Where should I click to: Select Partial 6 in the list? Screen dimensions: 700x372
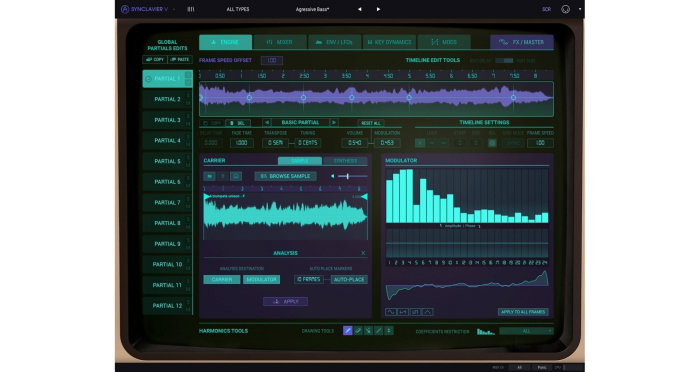click(x=167, y=182)
